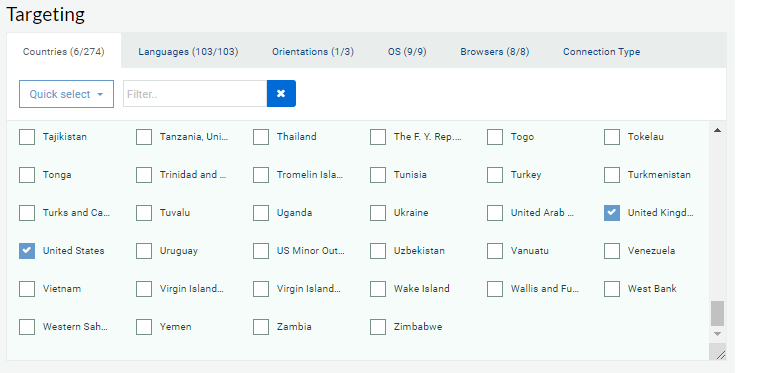Check the Vanuatu checkbox
763x373 pixels.
(495, 251)
